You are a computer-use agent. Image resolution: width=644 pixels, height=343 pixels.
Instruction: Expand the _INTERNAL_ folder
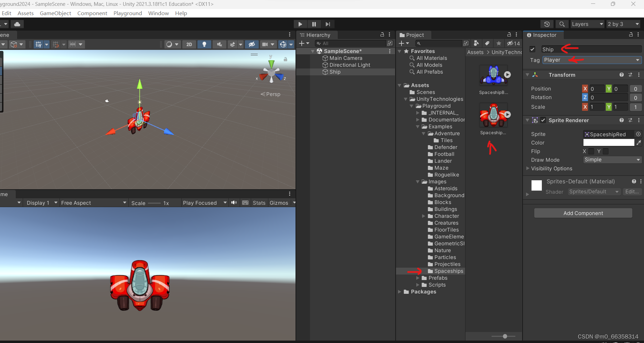[418, 113]
